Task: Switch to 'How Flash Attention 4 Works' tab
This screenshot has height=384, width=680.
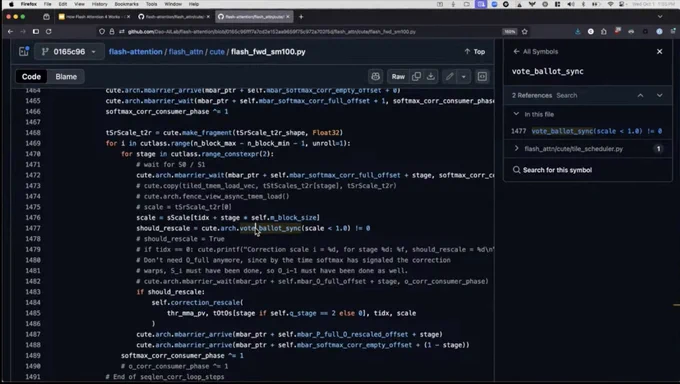Action: (x=94, y=16)
